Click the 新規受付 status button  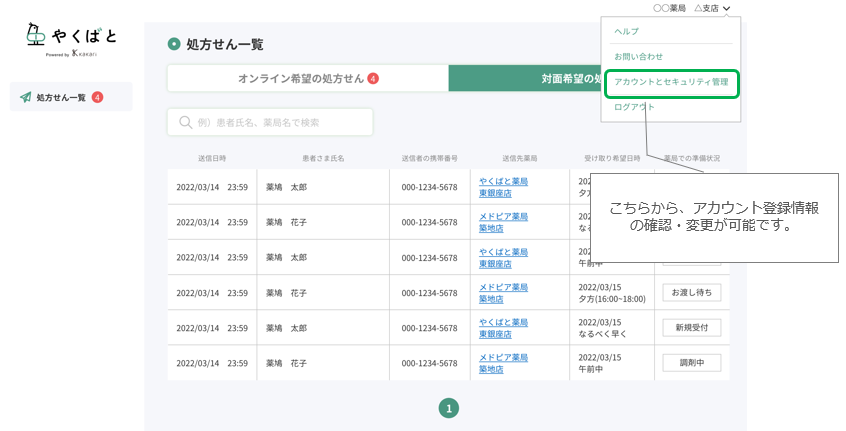click(692, 327)
